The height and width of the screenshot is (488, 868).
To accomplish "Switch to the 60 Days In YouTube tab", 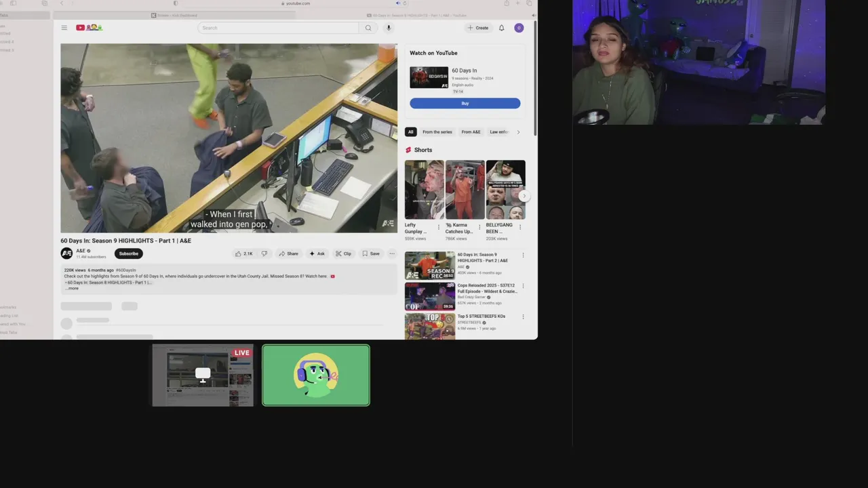I will coord(417,15).
